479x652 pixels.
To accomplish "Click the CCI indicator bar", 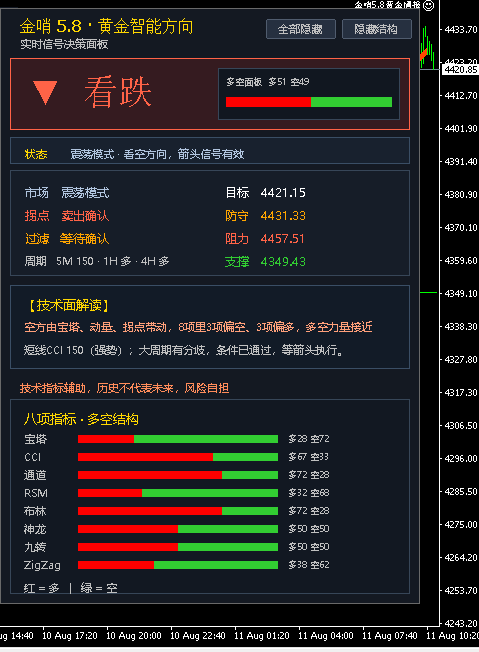I will coord(178,457).
